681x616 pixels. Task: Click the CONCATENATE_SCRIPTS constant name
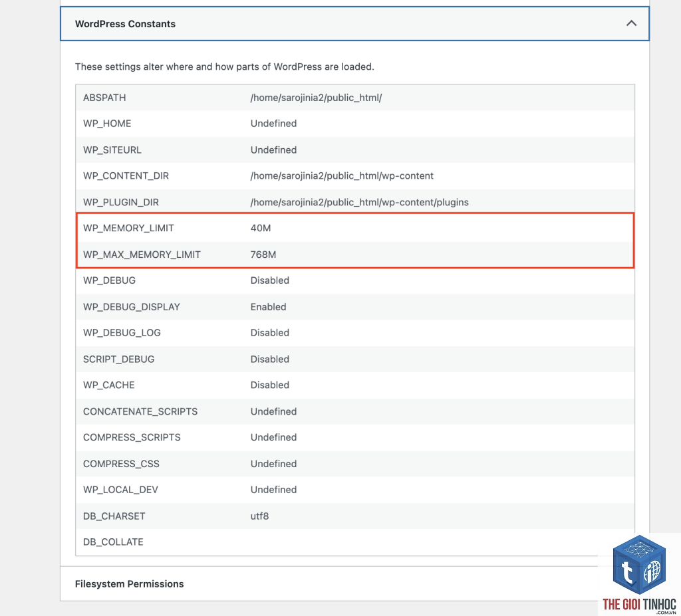pos(140,411)
